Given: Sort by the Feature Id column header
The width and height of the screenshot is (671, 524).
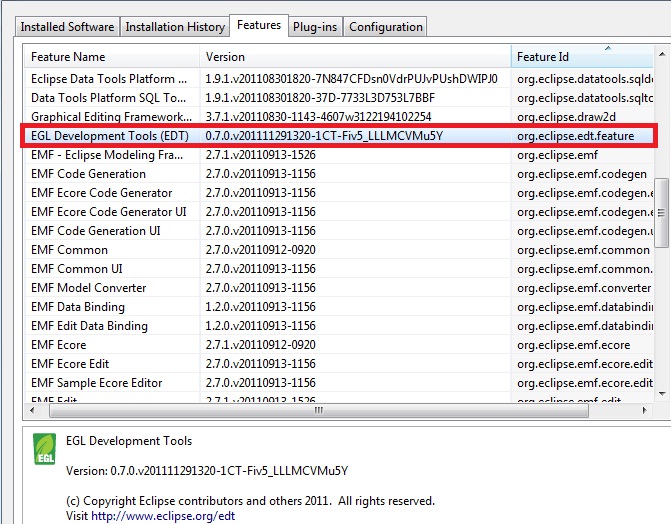Looking at the screenshot, I should pyautogui.click(x=582, y=57).
